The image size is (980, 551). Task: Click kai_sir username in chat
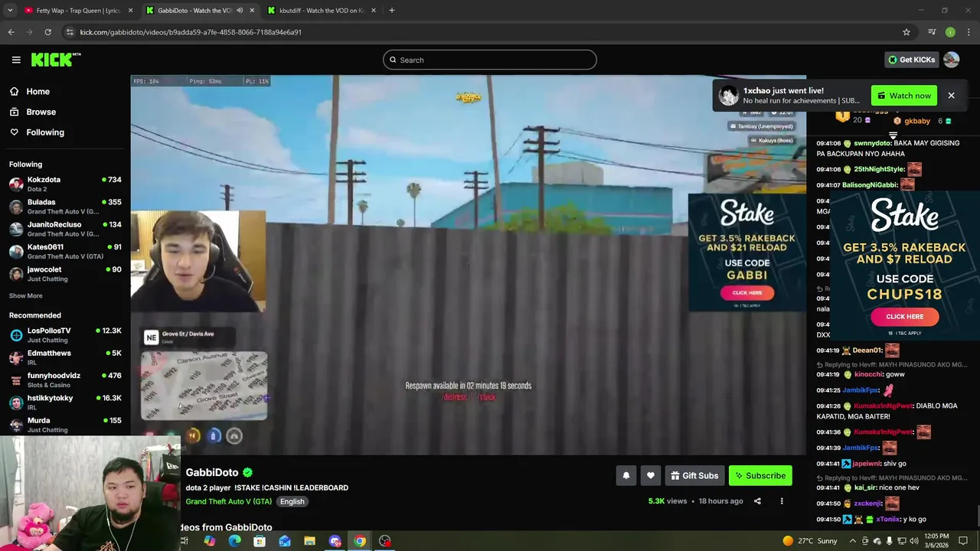point(865,487)
